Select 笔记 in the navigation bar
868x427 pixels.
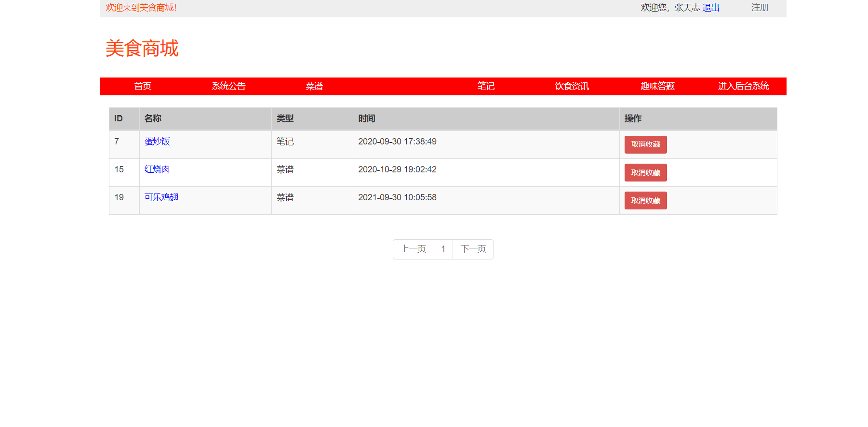(486, 86)
